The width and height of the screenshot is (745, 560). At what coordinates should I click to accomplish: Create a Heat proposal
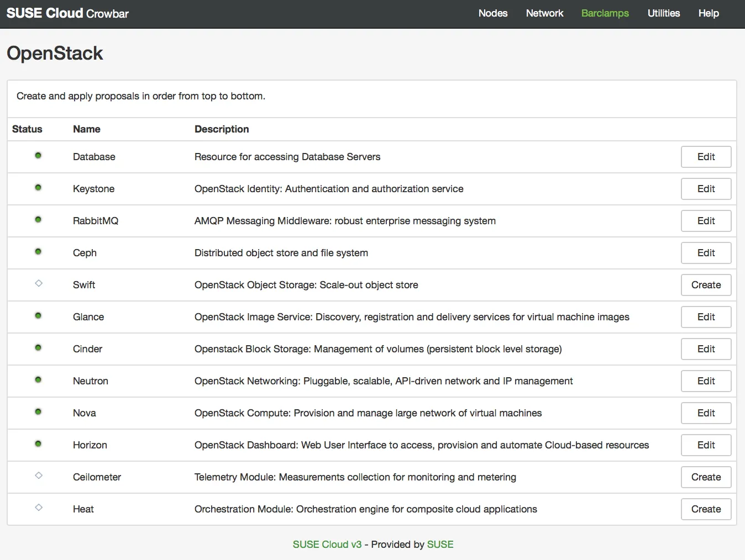[706, 509]
